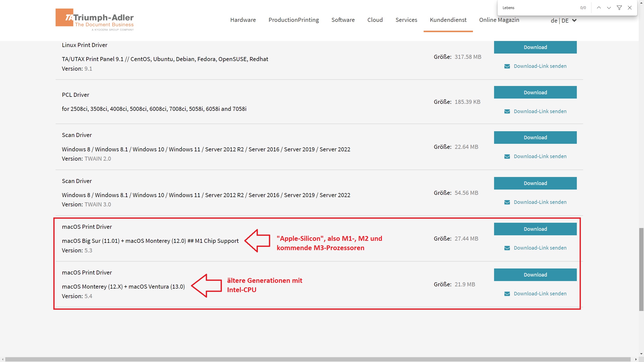The image size is (644, 362).
Task: Click the scroll-left arrow of horizontal scrollbar
Action: point(3,359)
